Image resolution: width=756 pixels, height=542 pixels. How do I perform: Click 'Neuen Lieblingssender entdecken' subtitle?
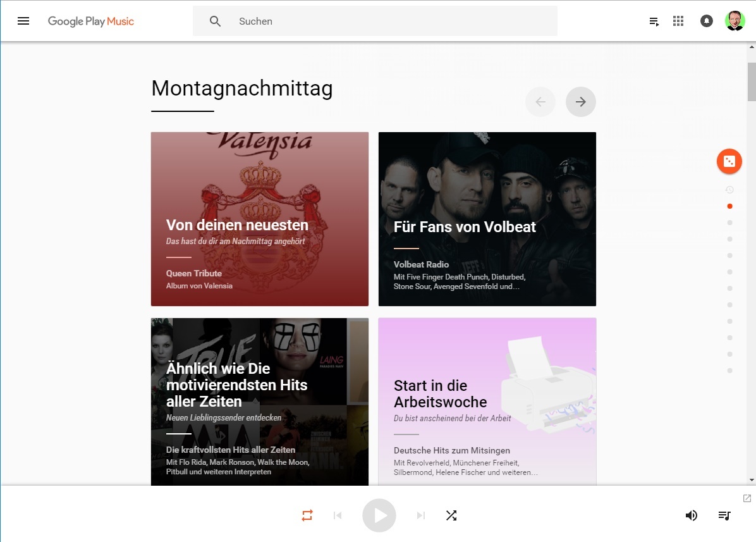point(224,417)
